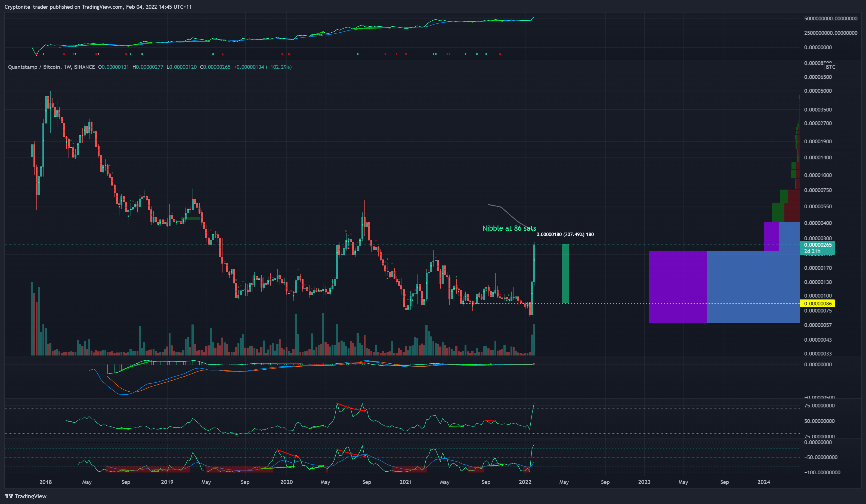
Task: Click the high value H0.00000277
Action: point(148,67)
